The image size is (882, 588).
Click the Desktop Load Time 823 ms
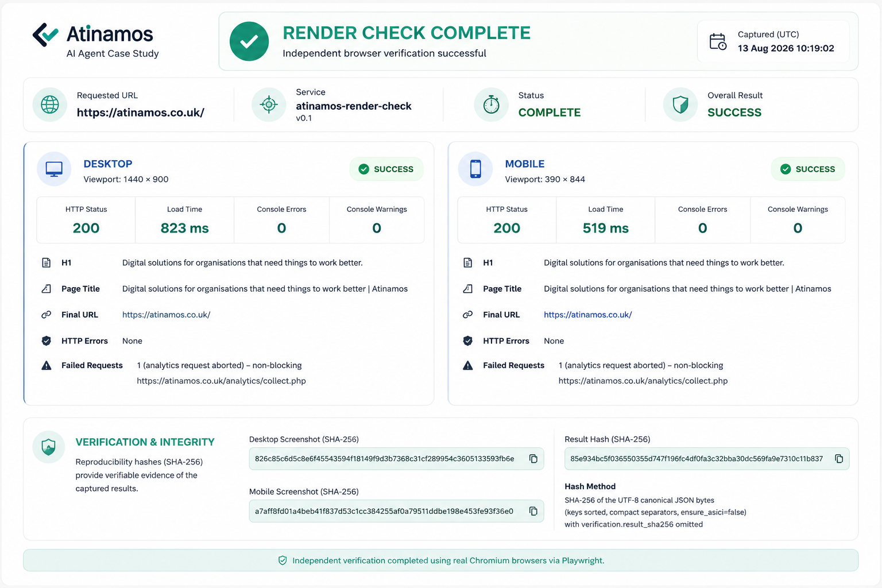pyautogui.click(x=185, y=228)
